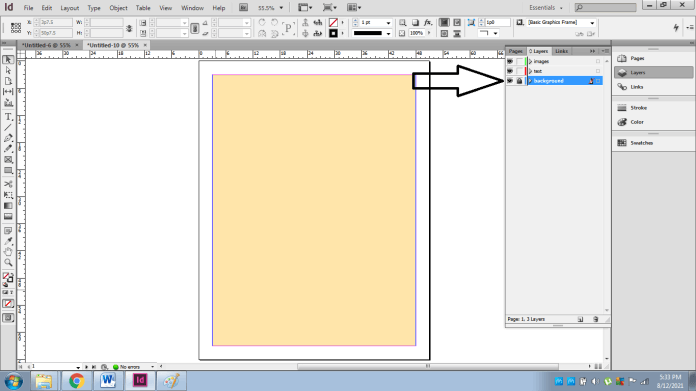Toggle visibility of text layer
696x391 pixels.
click(x=510, y=71)
